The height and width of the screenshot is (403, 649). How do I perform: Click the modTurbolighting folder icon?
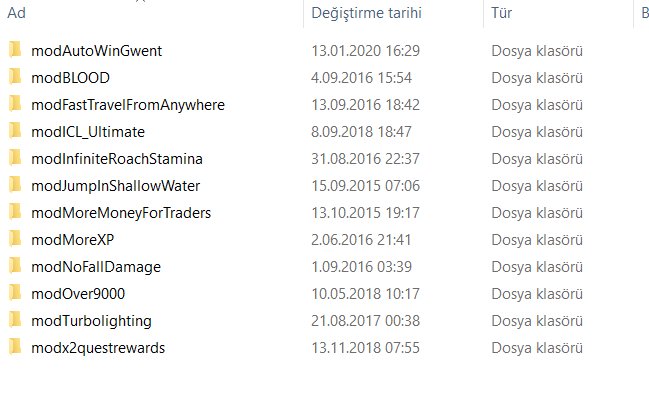tap(15, 320)
